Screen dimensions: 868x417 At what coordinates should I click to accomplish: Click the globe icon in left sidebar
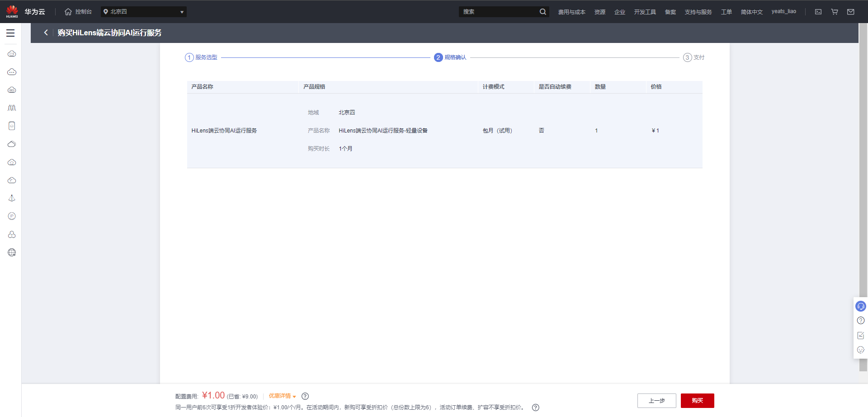click(12, 252)
